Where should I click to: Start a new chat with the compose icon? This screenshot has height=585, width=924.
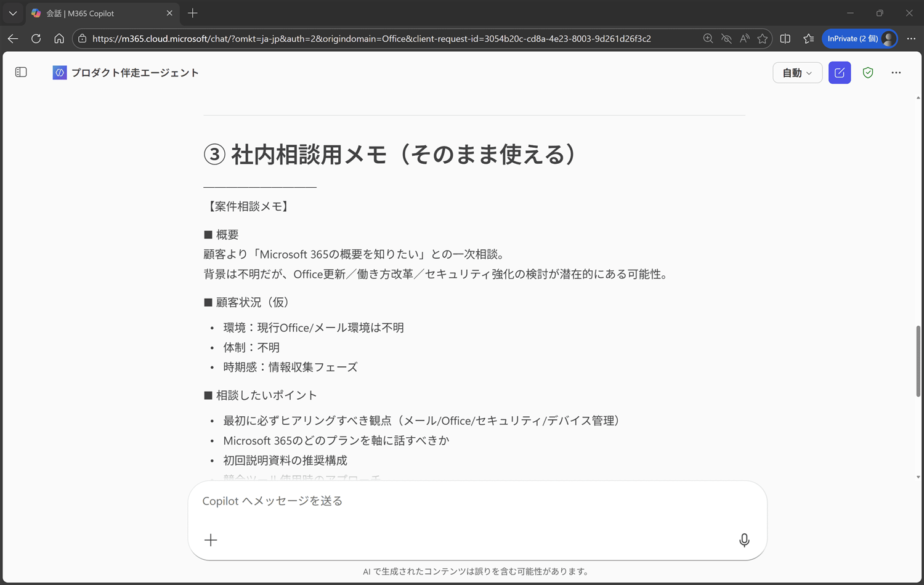[x=840, y=73]
